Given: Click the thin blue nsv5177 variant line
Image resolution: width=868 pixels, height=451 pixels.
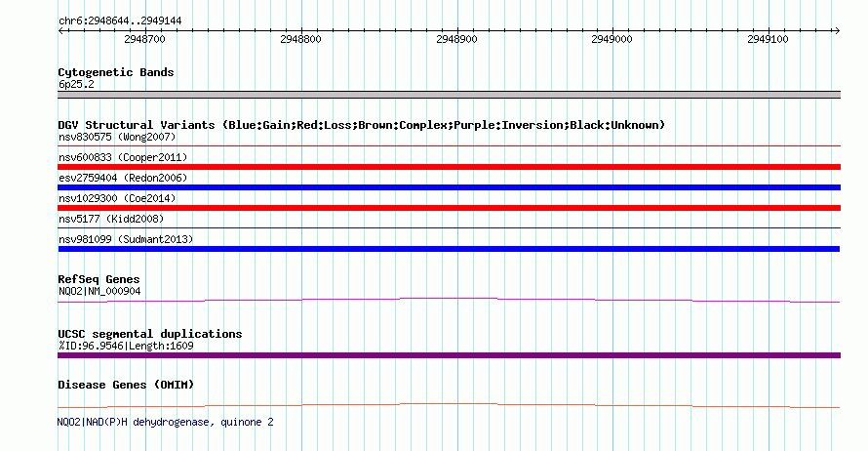Looking at the screenshot, I should tap(449, 227).
